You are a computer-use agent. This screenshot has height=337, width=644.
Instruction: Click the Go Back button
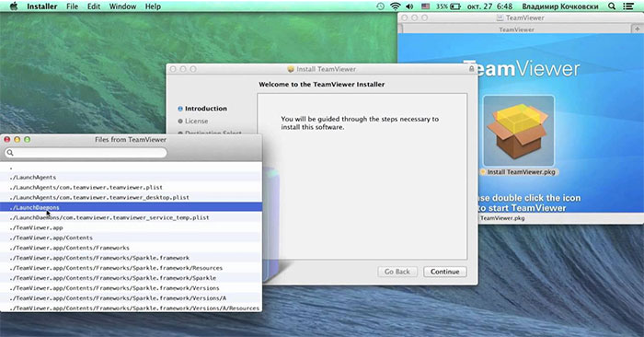tap(397, 272)
